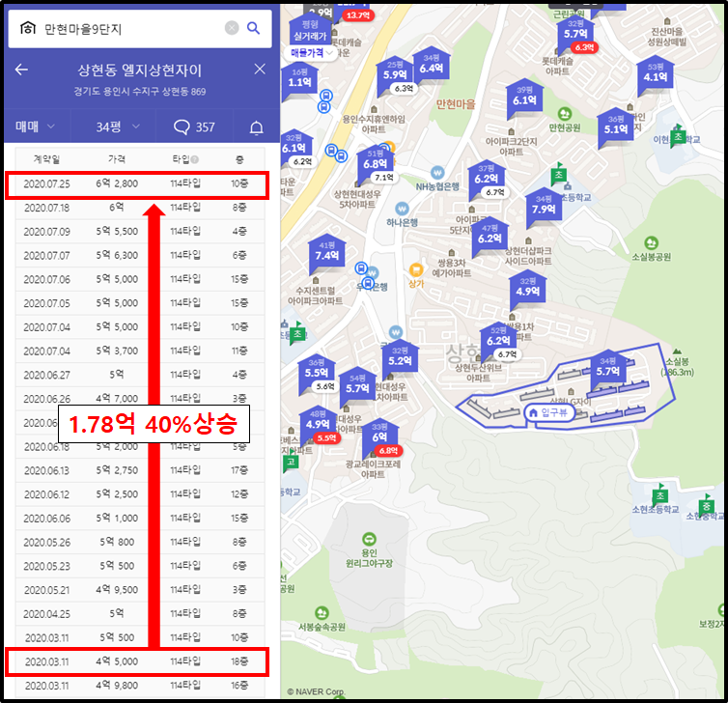Click the 서봉숲속공원 park icon

click(322, 613)
